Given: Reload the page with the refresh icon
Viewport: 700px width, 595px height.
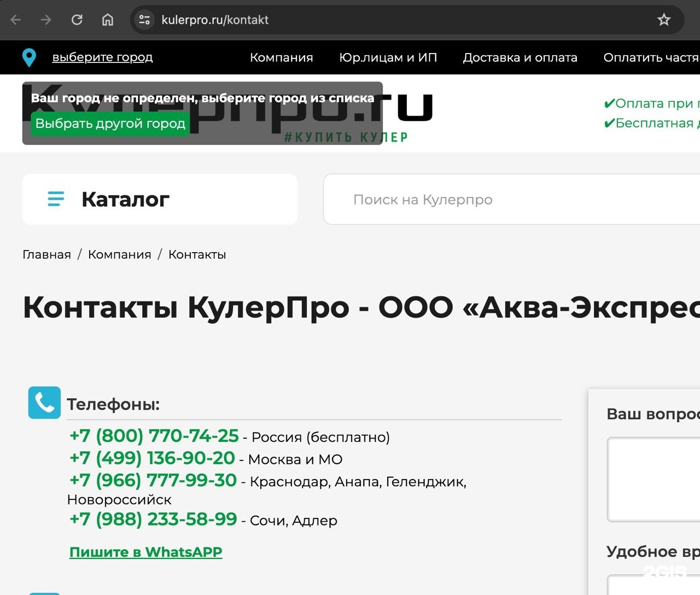Looking at the screenshot, I should (77, 20).
